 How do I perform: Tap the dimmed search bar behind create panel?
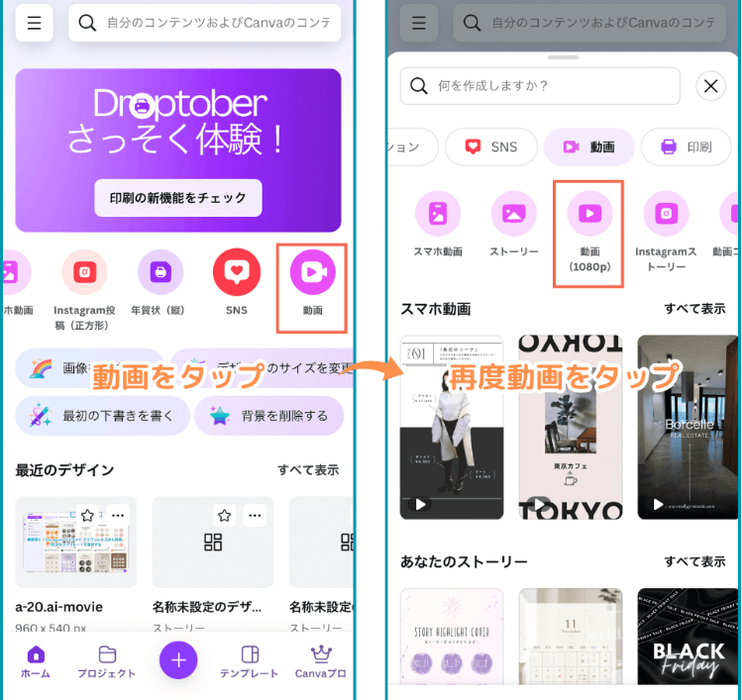[589, 23]
